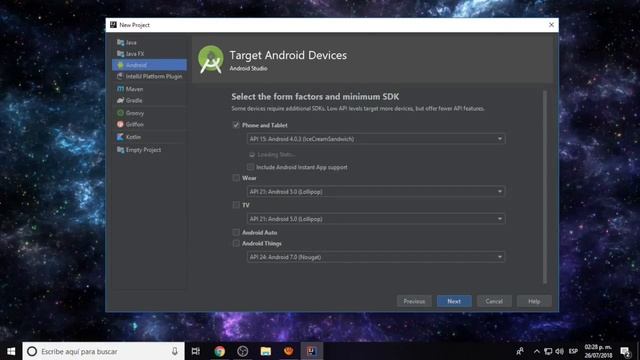Click the Next button
The height and width of the screenshot is (360, 640).
(x=454, y=301)
